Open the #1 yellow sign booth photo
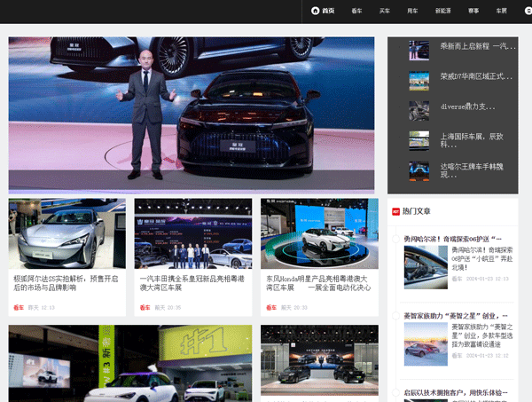Screen dimensions: 532x402 coord(130,363)
